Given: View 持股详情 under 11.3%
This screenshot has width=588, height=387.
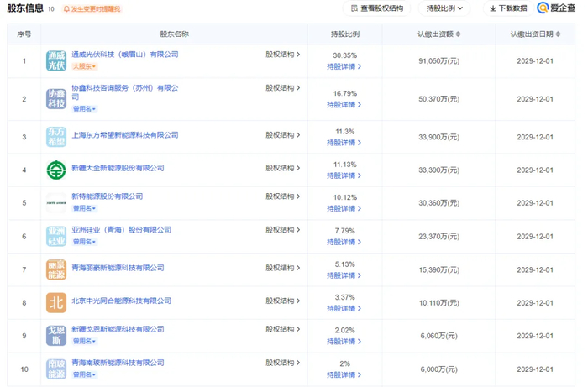Looking at the screenshot, I should [344, 143].
